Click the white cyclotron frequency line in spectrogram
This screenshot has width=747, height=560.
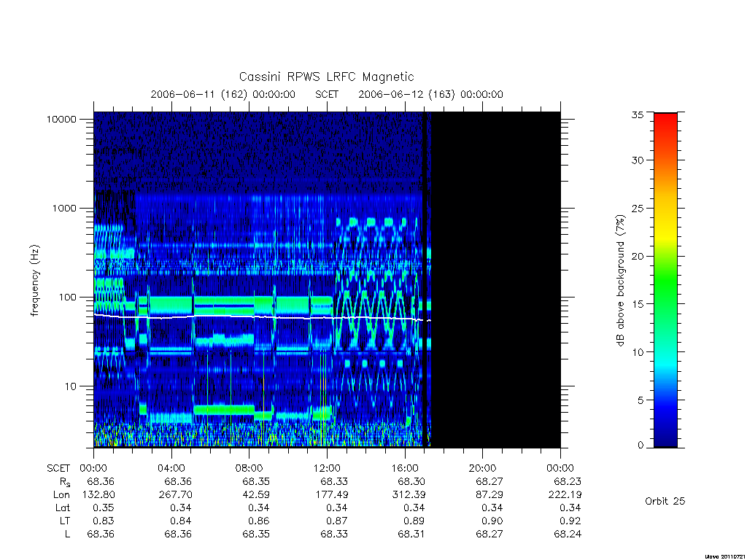[262, 317]
